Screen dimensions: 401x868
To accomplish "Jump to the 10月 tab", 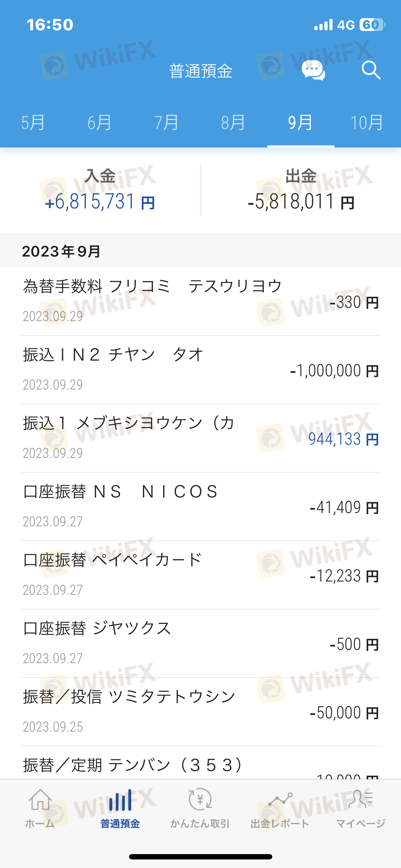I will point(367,123).
